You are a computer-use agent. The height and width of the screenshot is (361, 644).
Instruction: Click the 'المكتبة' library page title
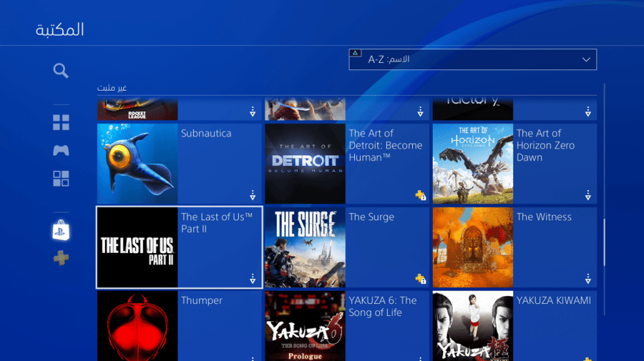point(59,30)
